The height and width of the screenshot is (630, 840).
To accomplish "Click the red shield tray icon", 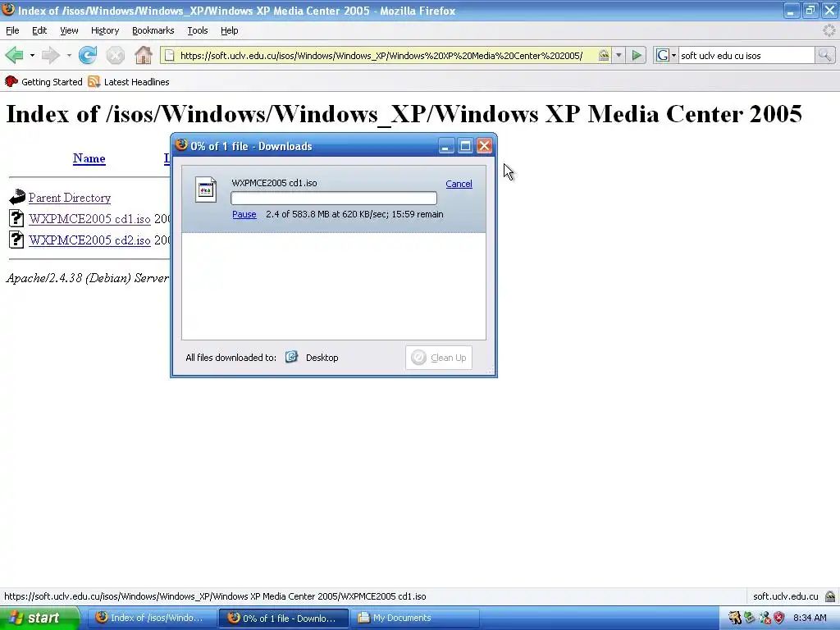I will [x=779, y=618].
